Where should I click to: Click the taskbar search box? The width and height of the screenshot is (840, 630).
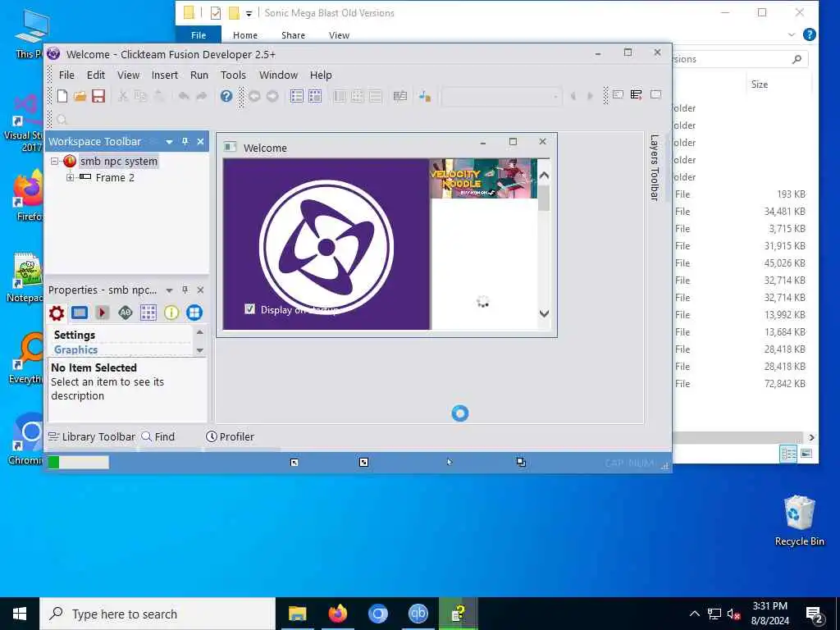pos(157,614)
